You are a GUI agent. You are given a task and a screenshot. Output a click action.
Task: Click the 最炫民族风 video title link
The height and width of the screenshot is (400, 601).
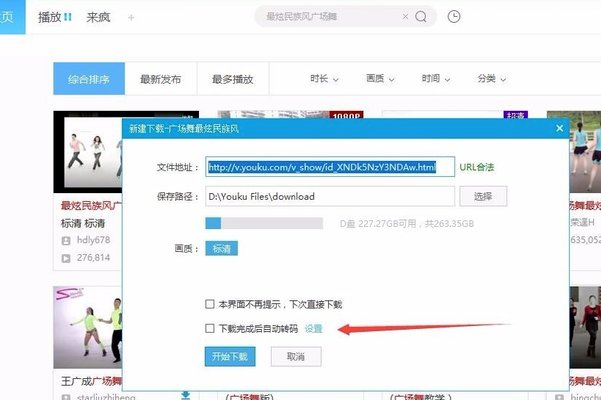tap(91, 206)
